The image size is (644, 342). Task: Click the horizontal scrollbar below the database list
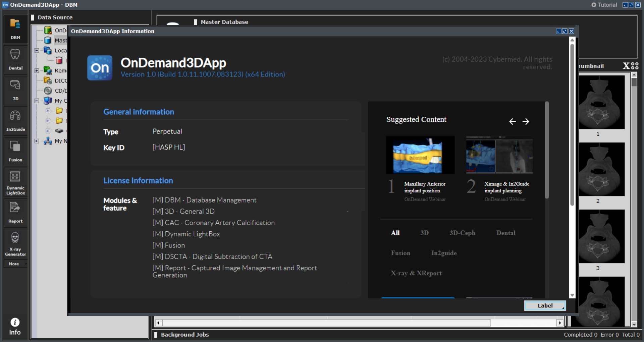coord(325,323)
